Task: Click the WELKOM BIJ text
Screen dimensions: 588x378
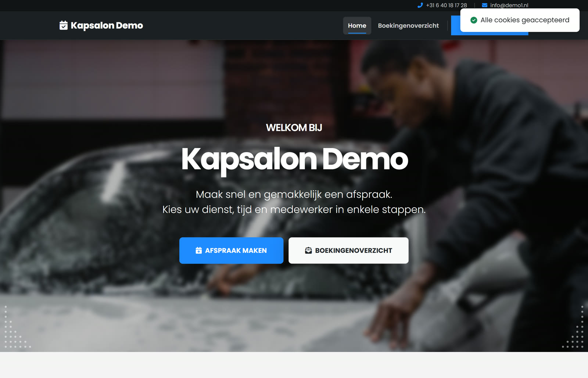Action: tap(294, 127)
